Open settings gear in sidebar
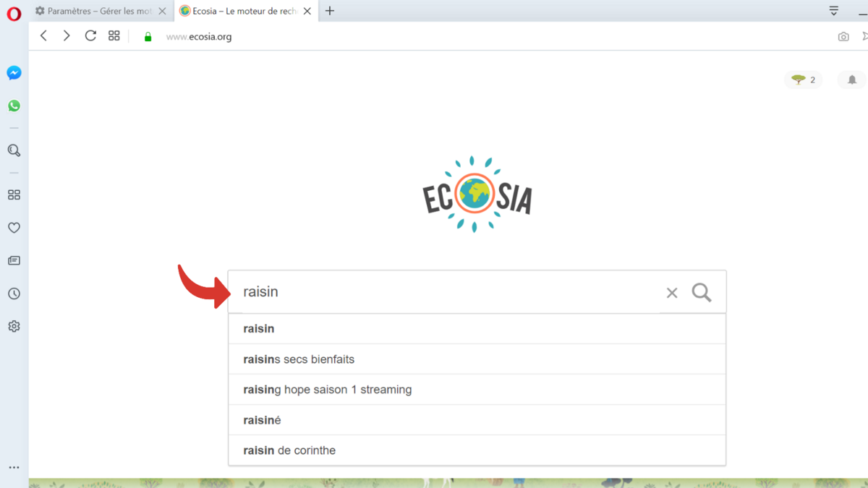868x488 pixels. pos(14,327)
